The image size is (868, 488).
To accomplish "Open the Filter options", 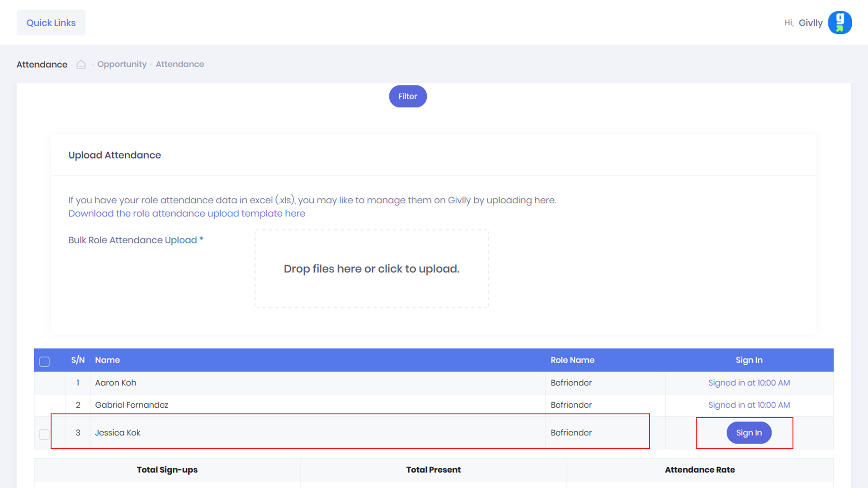I will click(407, 96).
